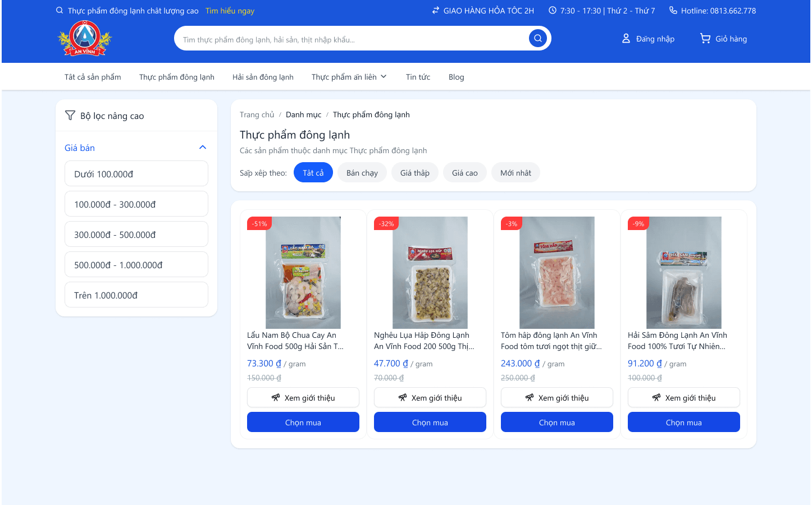Viewport: 812px width, 505px height.
Task: Click the user account icon
Action: 626,38
